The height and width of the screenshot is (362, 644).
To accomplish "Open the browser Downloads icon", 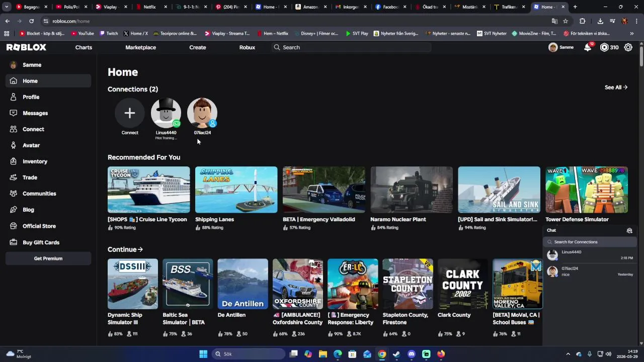I will click(600, 21).
